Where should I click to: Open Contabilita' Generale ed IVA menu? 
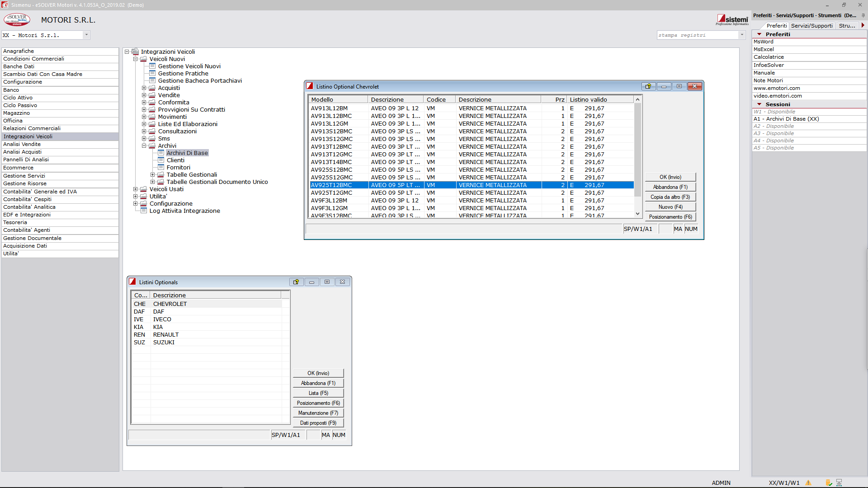(x=60, y=192)
